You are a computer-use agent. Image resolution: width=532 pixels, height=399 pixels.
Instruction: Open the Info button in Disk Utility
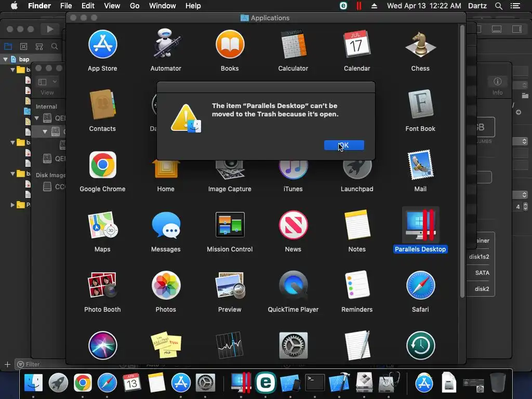(497, 82)
